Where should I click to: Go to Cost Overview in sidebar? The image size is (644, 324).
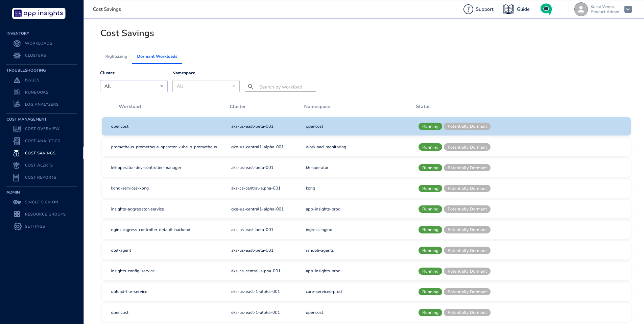(x=42, y=129)
